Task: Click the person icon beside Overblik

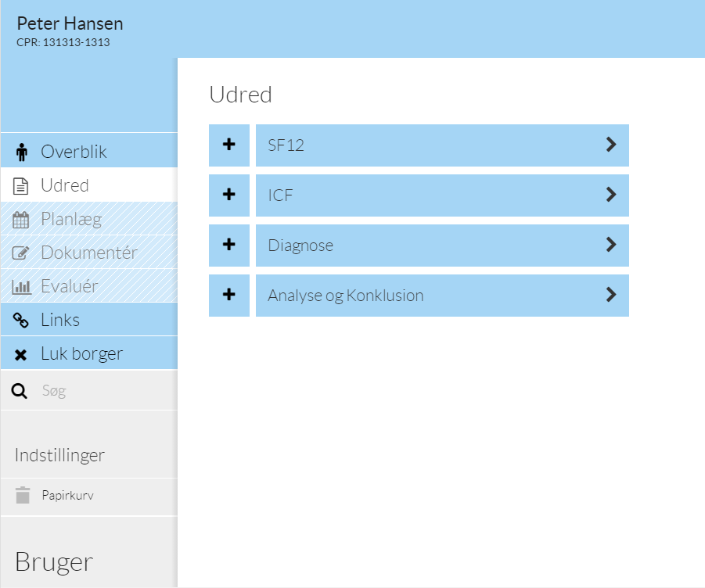Action: pyautogui.click(x=22, y=152)
